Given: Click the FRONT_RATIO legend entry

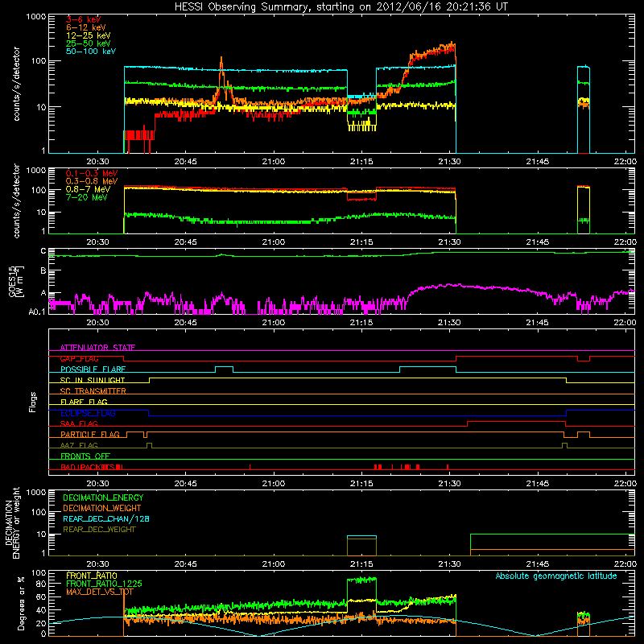Looking at the screenshot, I should tap(92, 576).
